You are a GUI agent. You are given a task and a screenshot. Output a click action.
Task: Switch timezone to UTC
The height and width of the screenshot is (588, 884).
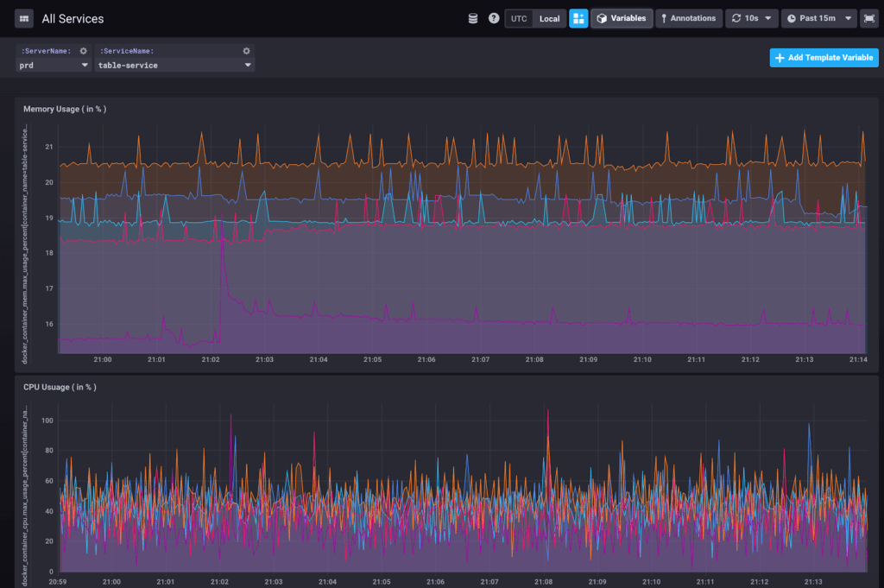click(x=519, y=18)
